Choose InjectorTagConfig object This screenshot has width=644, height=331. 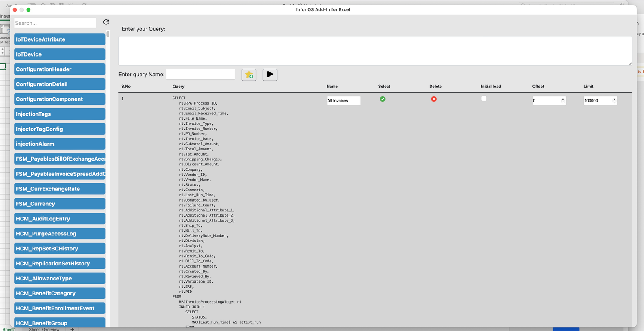click(x=60, y=129)
